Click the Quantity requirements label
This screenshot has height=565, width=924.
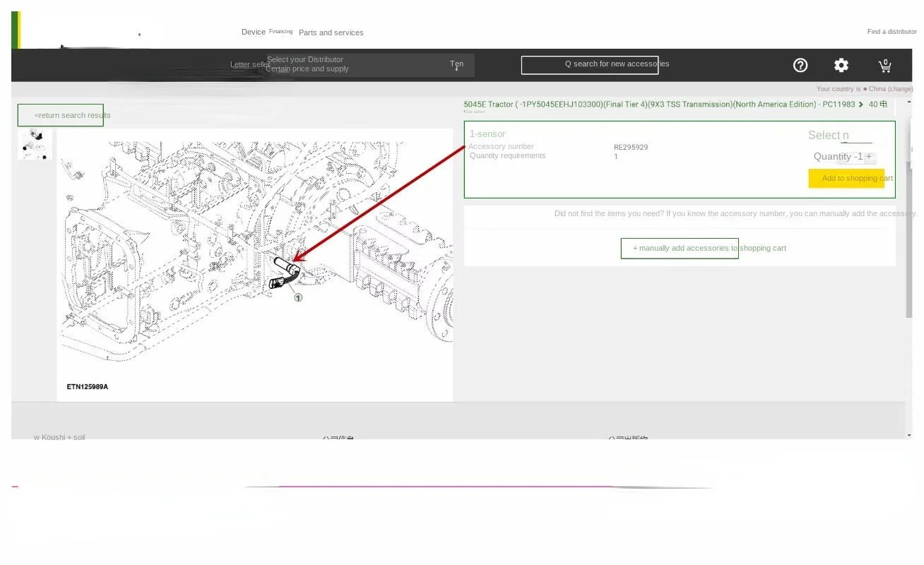[508, 155]
